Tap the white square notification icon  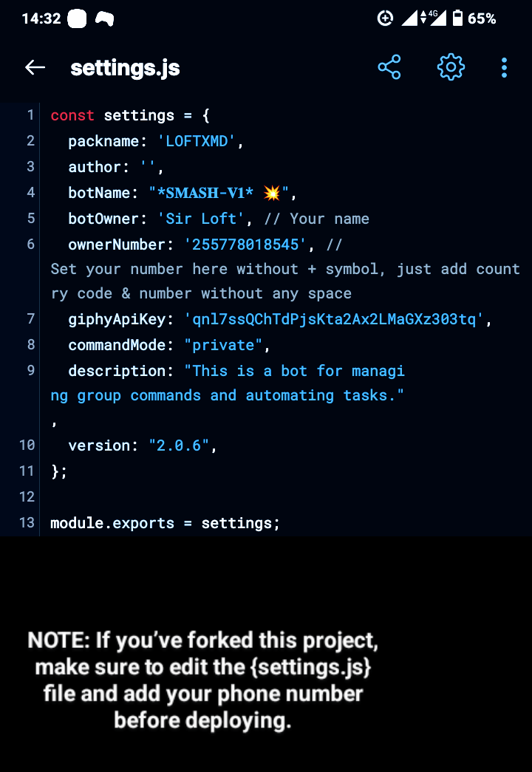point(77,18)
